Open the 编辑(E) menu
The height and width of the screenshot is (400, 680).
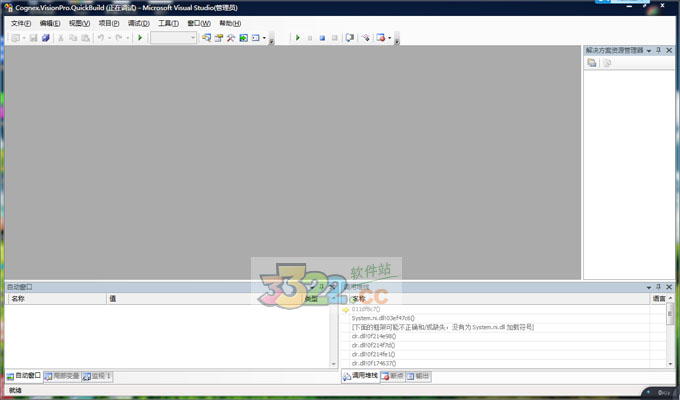tap(50, 23)
